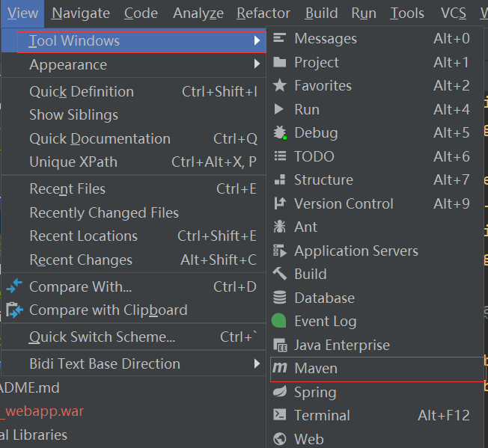Click the Database cylinder icon
The width and height of the screenshot is (488, 448).
(279, 298)
